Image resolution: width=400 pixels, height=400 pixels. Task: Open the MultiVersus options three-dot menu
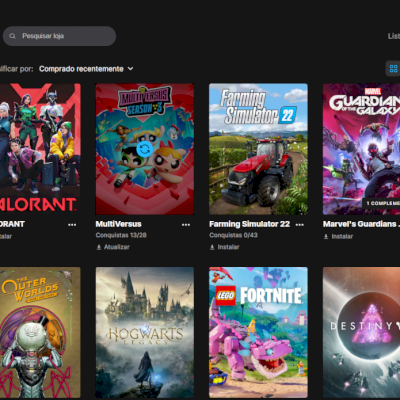pos(186,225)
